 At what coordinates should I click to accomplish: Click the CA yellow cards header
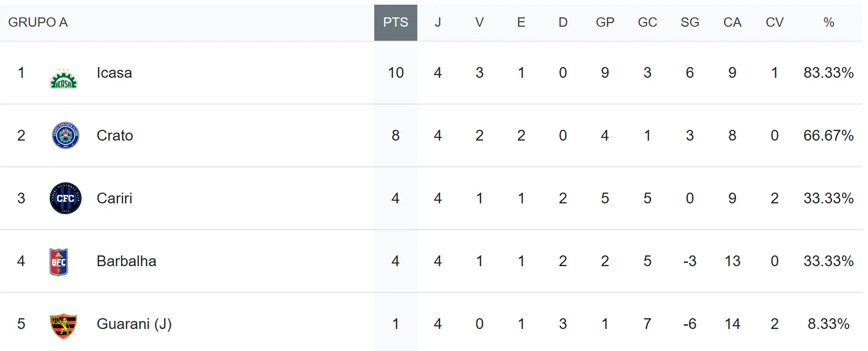coord(732,22)
